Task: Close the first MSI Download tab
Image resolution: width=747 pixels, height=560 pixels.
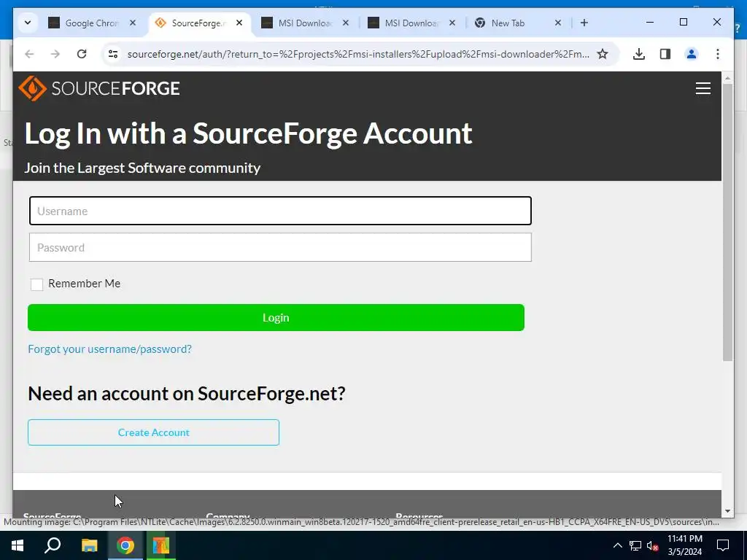Action: 346,23
